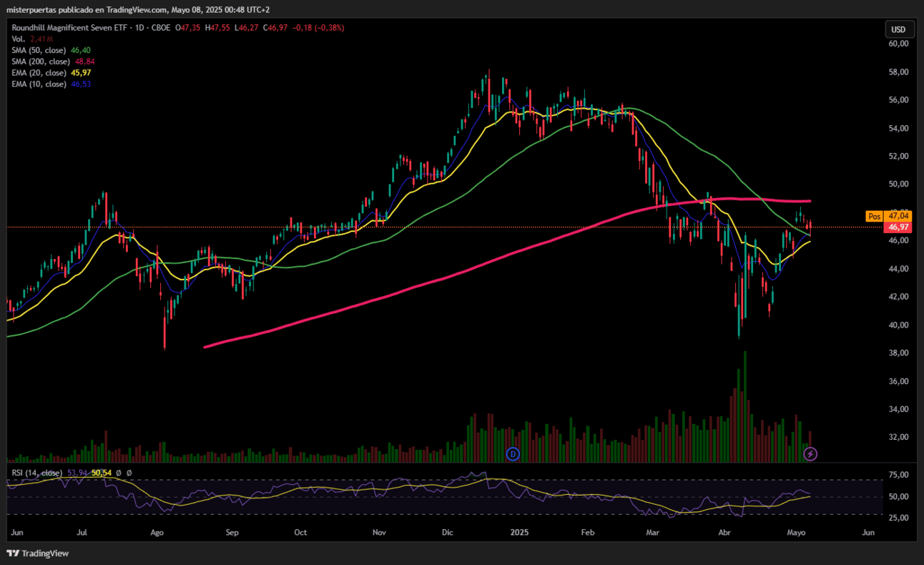Image resolution: width=924 pixels, height=565 pixels.
Task: Select the "Vol." volume indicator legend
Action: point(19,39)
